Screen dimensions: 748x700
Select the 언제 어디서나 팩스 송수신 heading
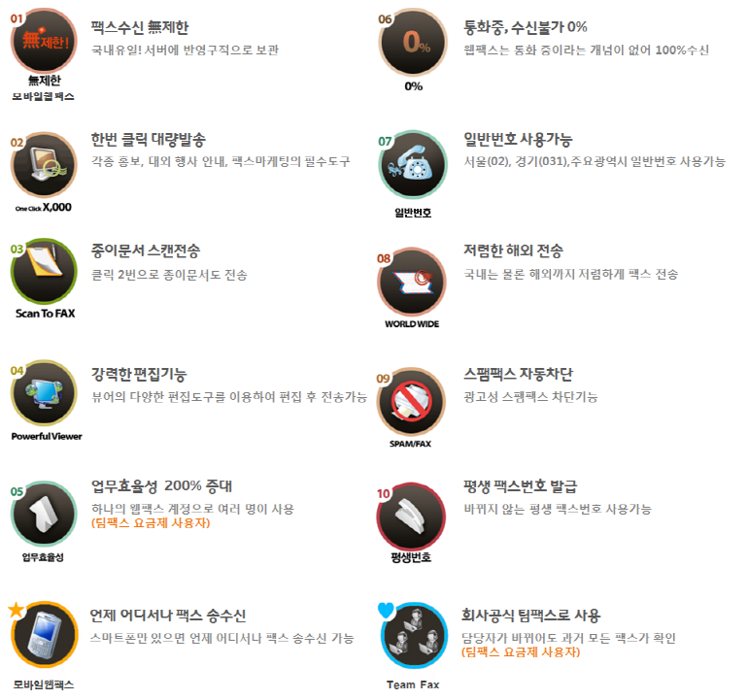tap(168, 616)
